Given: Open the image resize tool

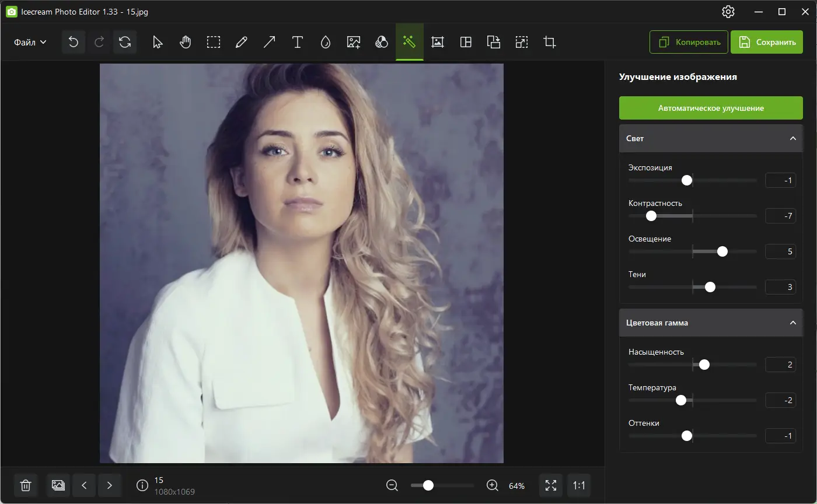Looking at the screenshot, I should point(521,41).
